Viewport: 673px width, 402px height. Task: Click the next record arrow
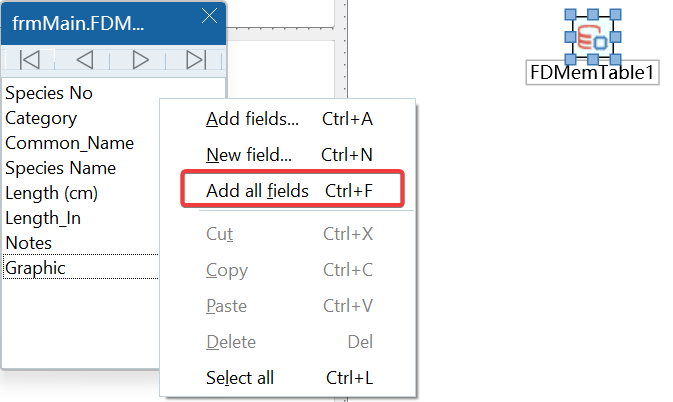pyautogui.click(x=141, y=60)
